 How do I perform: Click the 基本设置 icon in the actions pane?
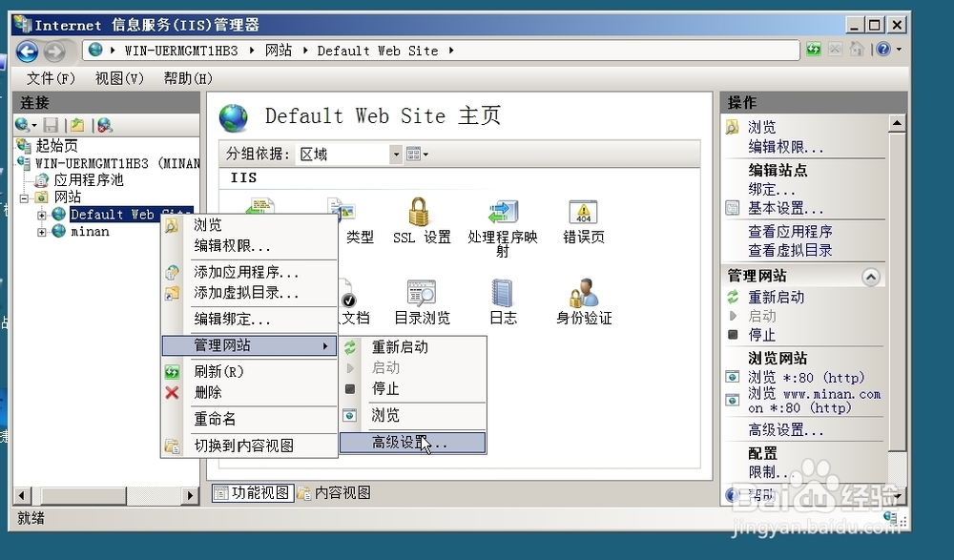click(x=733, y=208)
